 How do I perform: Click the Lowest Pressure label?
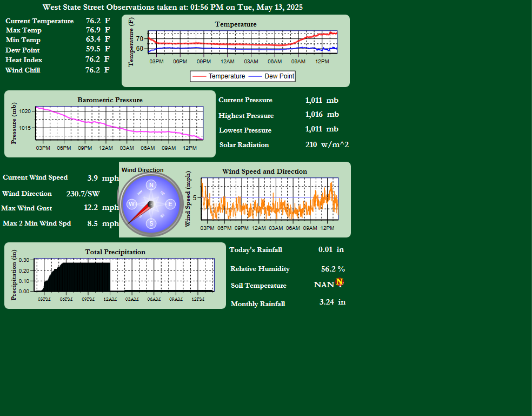pos(245,130)
